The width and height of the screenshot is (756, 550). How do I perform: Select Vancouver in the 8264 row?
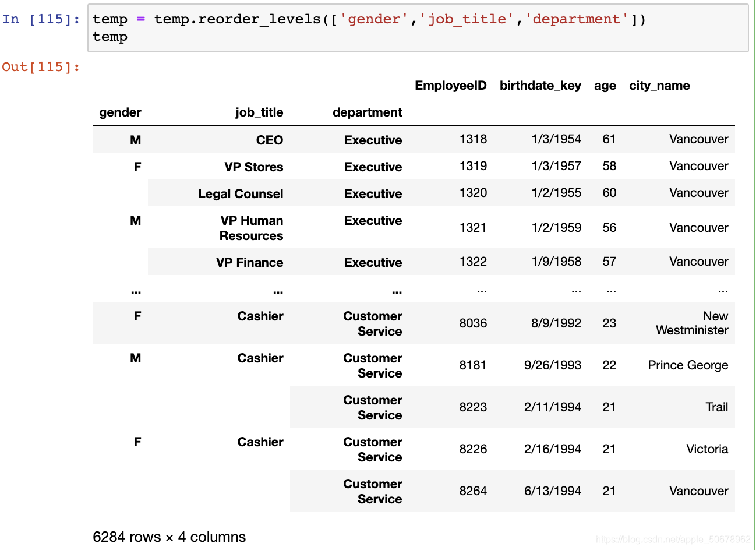699,491
